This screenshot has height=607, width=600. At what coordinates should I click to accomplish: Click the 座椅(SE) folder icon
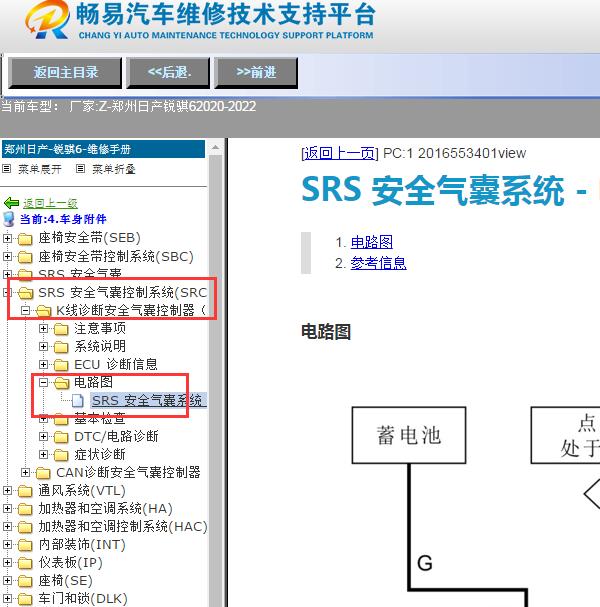point(25,581)
